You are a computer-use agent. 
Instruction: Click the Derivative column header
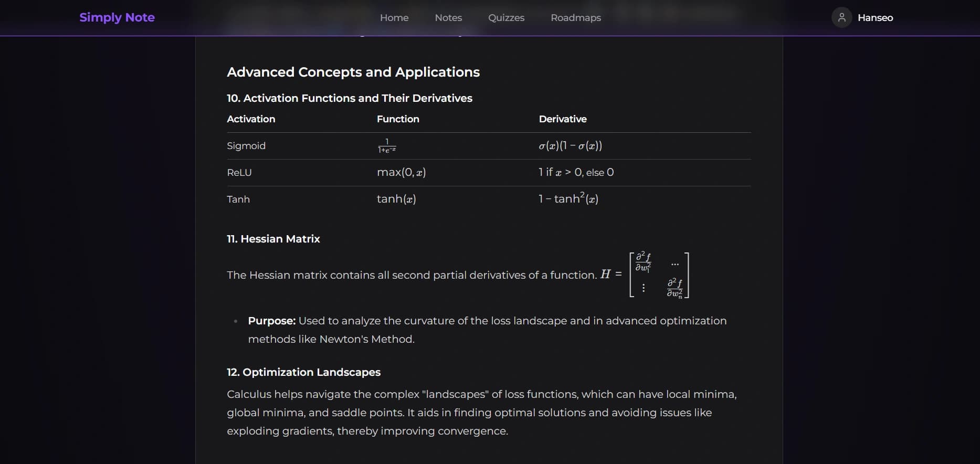(562, 119)
